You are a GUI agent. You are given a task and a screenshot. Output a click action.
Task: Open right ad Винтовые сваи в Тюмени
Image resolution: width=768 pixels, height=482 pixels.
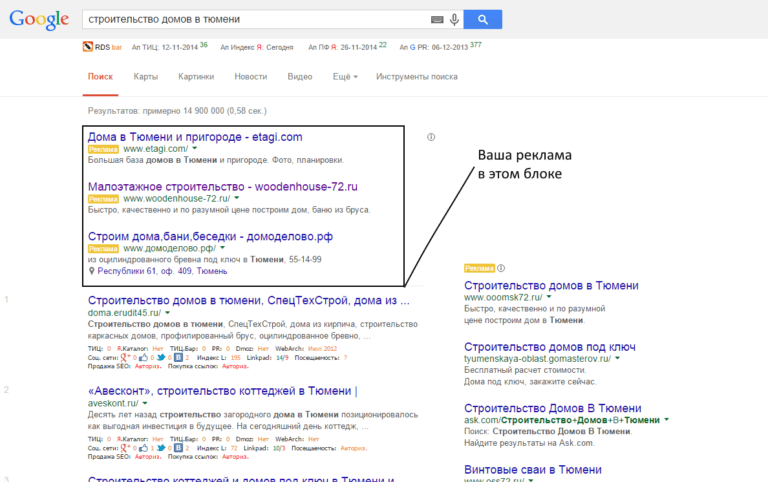tap(533, 470)
